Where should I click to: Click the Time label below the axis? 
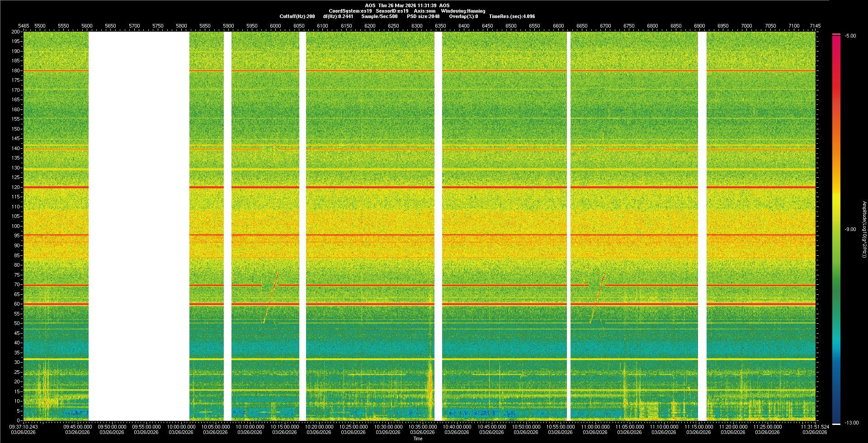point(418,438)
